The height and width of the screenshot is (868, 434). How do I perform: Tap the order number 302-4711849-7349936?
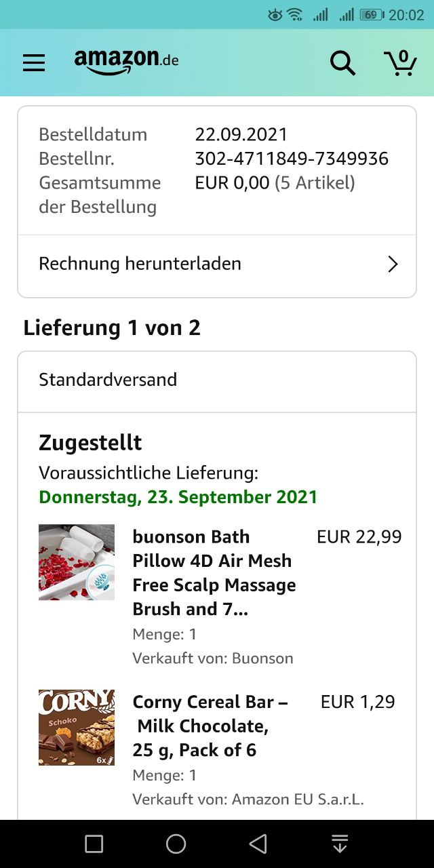292,159
